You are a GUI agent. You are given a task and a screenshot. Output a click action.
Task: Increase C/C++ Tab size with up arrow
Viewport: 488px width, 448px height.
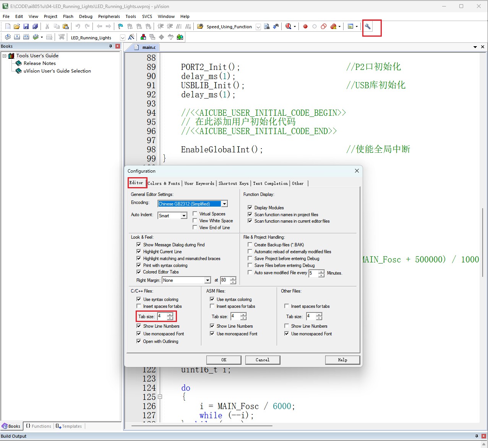click(170, 315)
